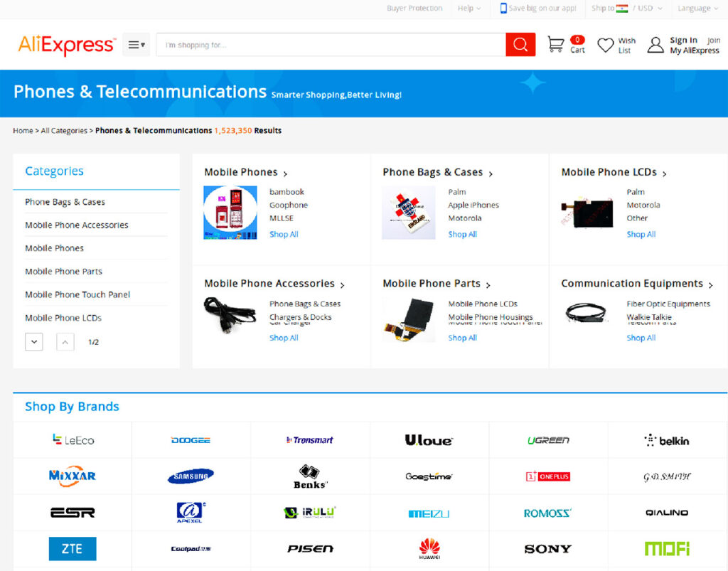Click Shop All under Mobile Phones
This screenshot has height=571, width=728.
tap(284, 235)
